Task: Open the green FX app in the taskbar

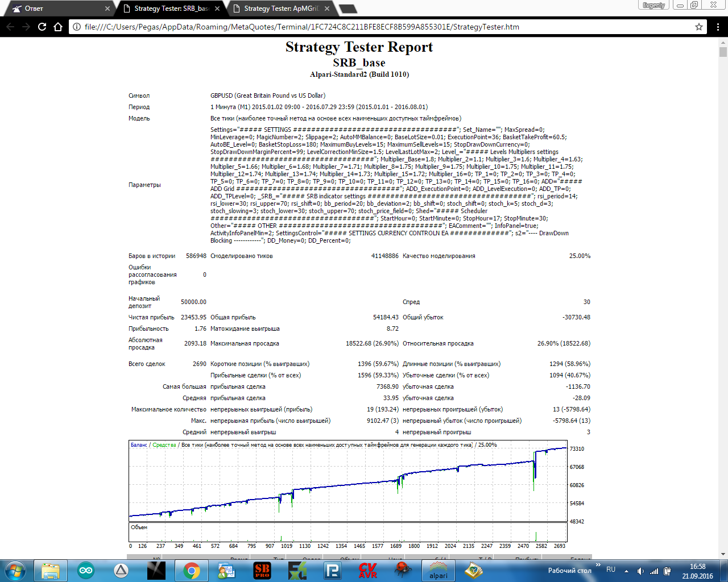Action: [x=297, y=571]
